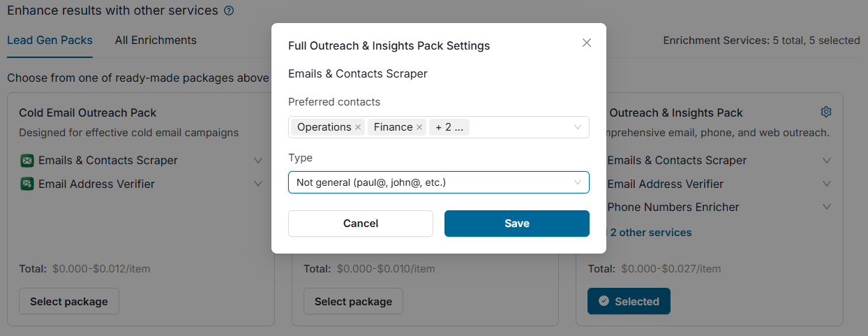Close the pack settings dialog
868x336 pixels.
tap(587, 43)
